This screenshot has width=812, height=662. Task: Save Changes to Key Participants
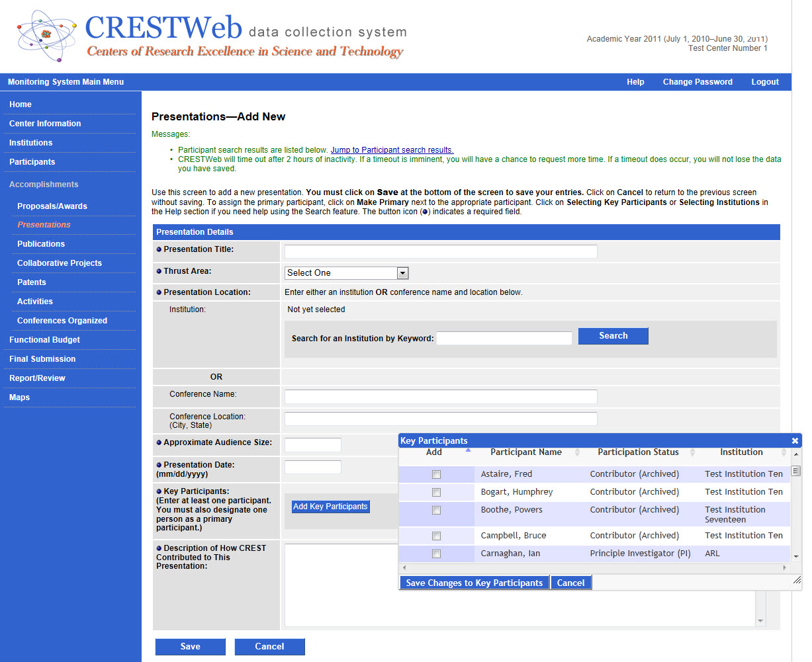click(x=474, y=583)
